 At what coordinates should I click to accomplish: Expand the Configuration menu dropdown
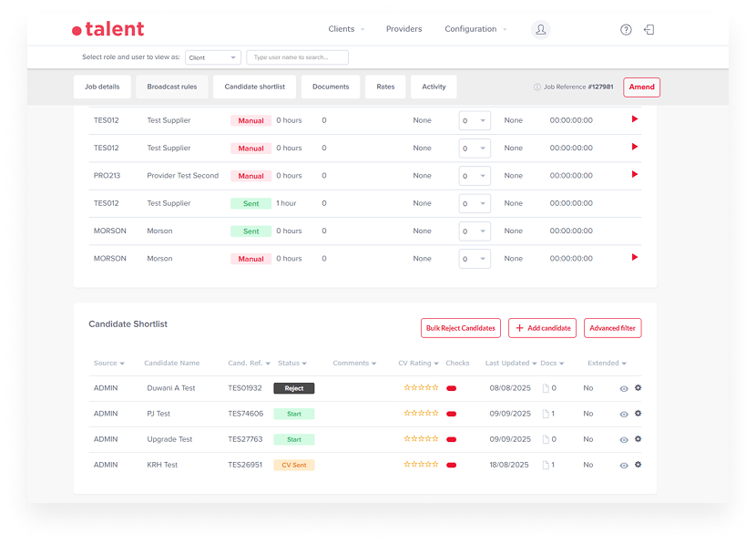tap(475, 29)
